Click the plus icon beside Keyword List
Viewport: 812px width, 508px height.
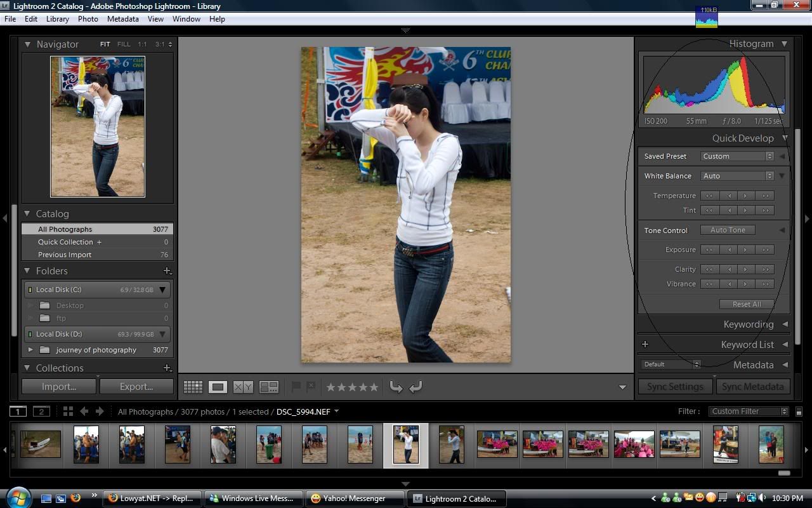pos(645,344)
